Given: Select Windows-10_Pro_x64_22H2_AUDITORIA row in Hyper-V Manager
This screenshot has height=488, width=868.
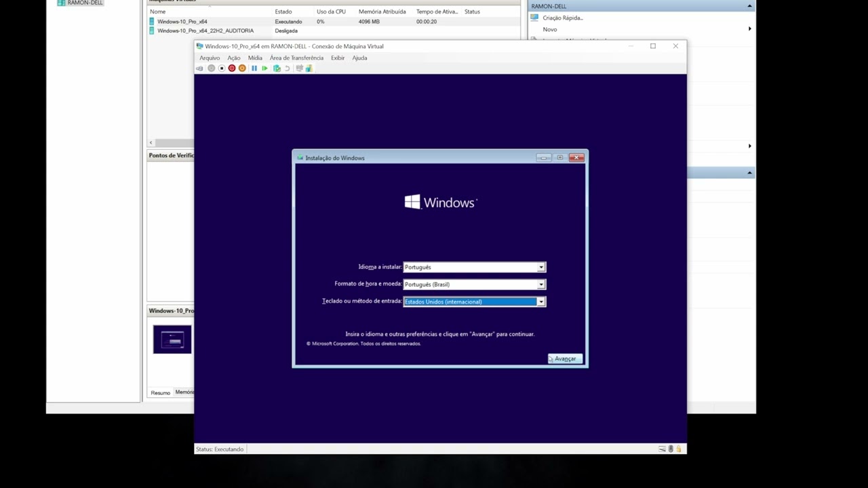Looking at the screenshot, I should coord(334,30).
